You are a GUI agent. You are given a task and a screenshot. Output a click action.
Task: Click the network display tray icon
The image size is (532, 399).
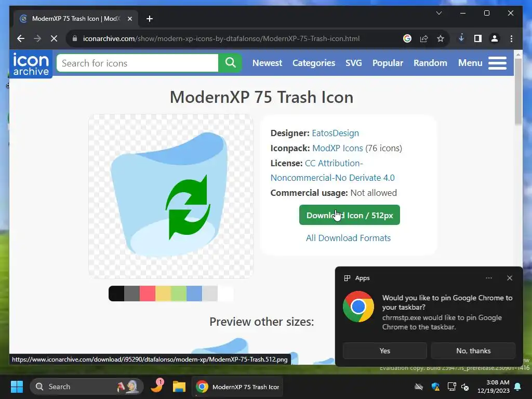pos(451,387)
